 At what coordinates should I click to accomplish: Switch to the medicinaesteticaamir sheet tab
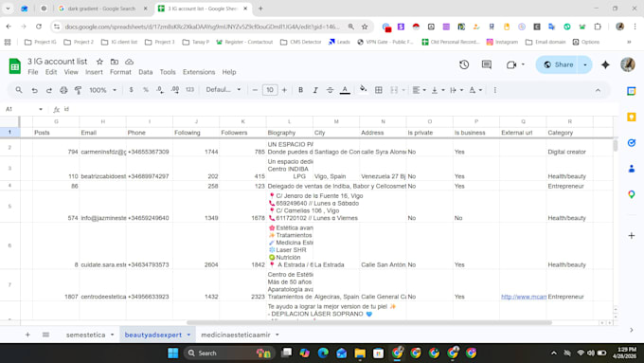click(236, 335)
